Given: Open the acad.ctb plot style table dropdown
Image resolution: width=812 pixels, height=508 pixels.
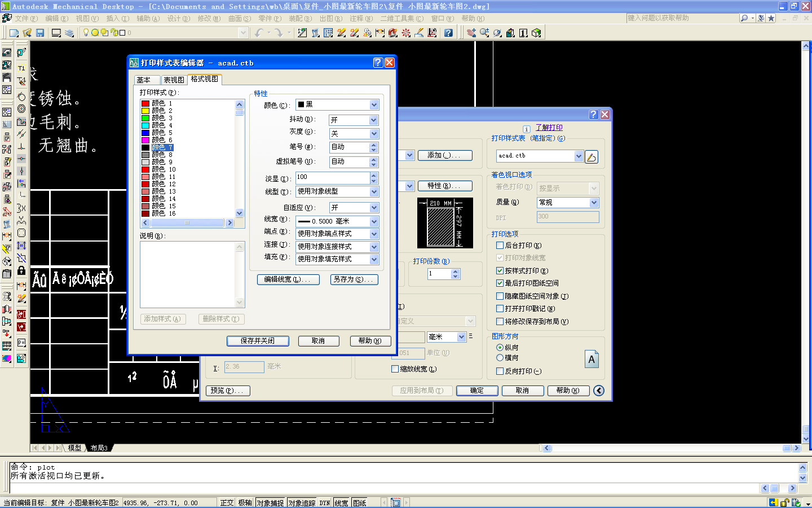Looking at the screenshot, I should click(x=540, y=156).
